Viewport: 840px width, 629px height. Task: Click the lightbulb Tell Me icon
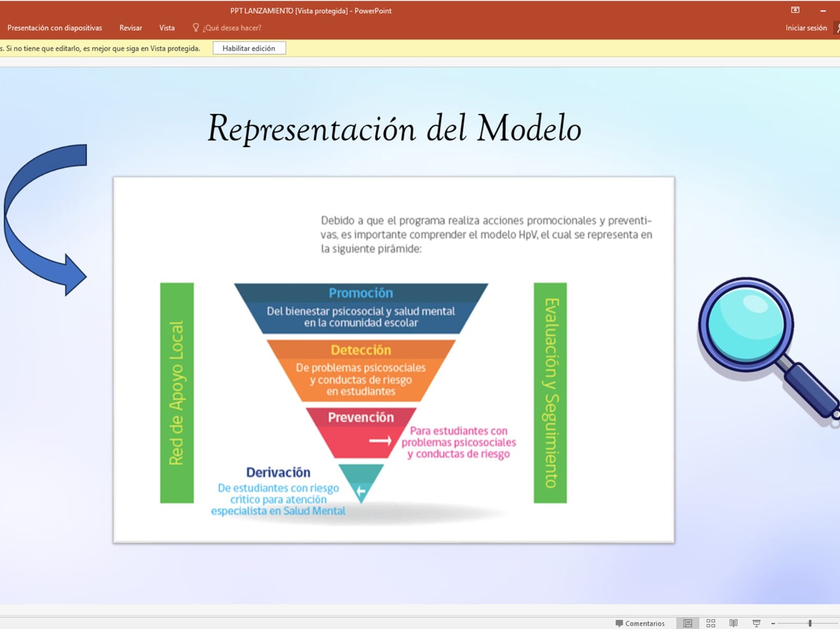coord(196,28)
